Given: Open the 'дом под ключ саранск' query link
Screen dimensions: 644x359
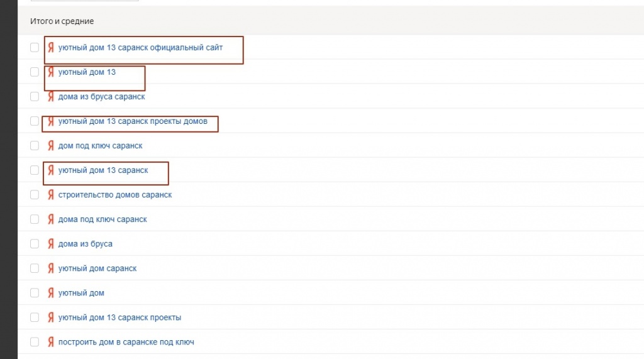Looking at the screenshot, I should [x=101, y=146].
